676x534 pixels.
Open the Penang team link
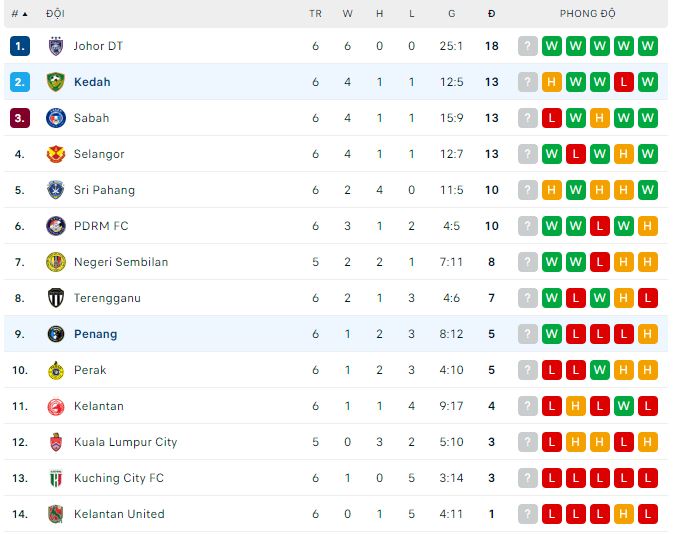point(95,334)
